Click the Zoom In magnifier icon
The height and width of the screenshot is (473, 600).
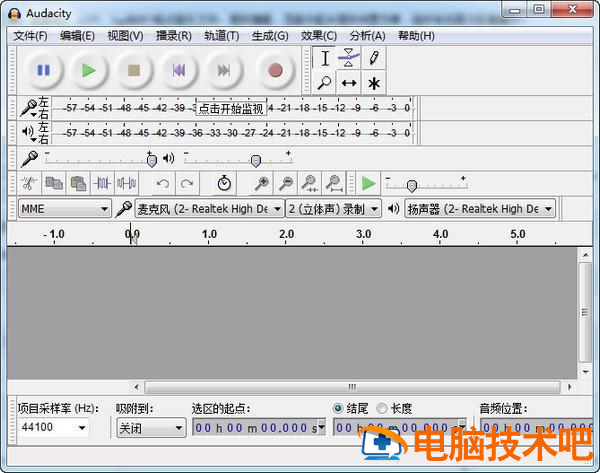coord(262,184)
